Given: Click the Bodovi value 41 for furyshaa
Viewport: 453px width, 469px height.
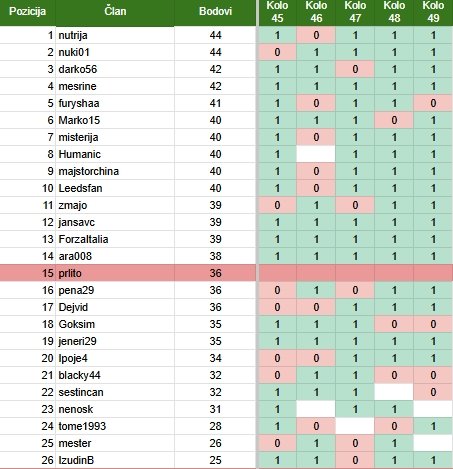Looking at the screenshot, I should coord(215,103).
